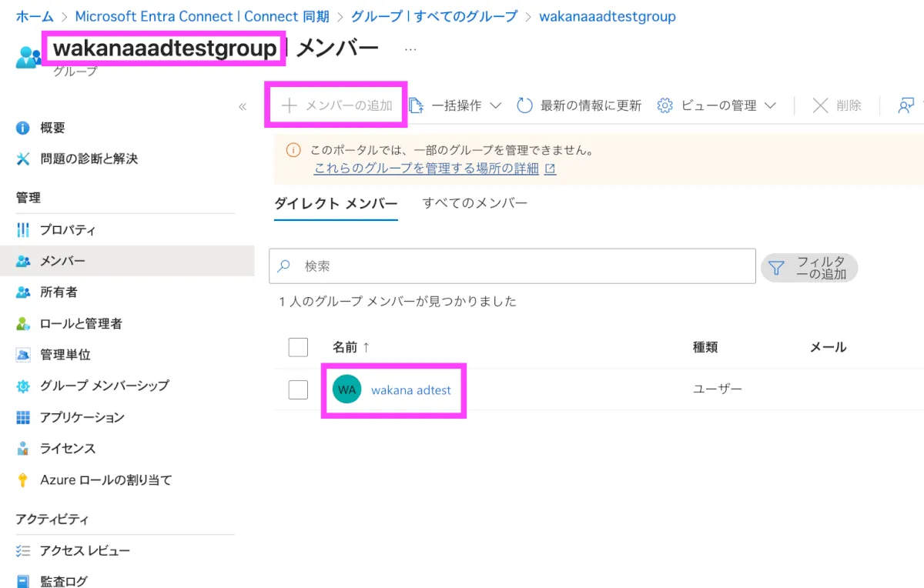
Task: Click the group icon beside wakanaaadtestgroup title
Action: pyautogui.click(x=28, y=57)
